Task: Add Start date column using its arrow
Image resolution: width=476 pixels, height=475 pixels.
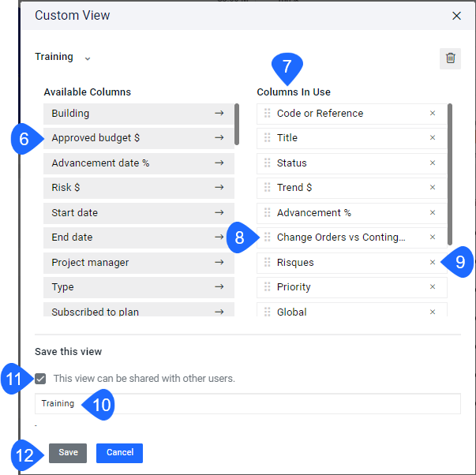Action: (x=219, y=213)
